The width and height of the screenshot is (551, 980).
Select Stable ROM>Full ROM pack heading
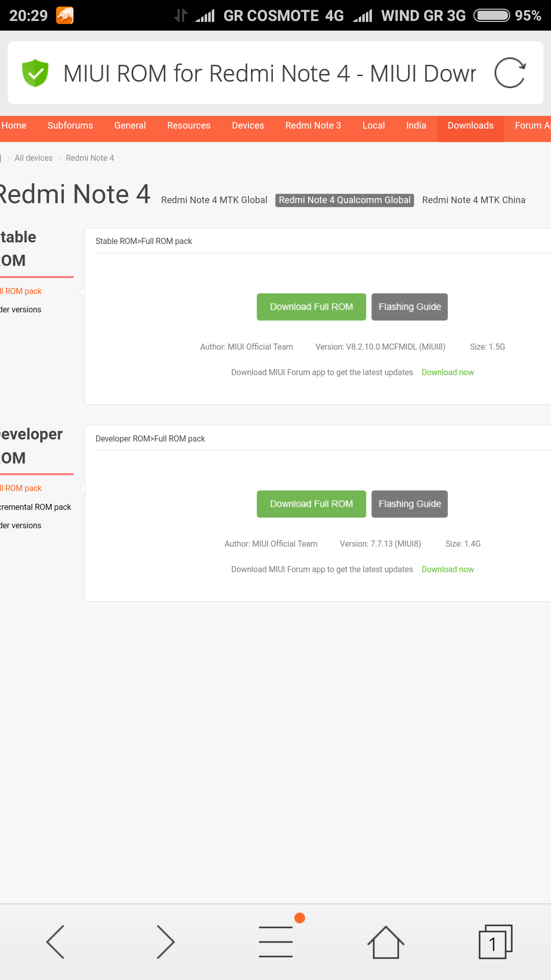tap(144, 241)
